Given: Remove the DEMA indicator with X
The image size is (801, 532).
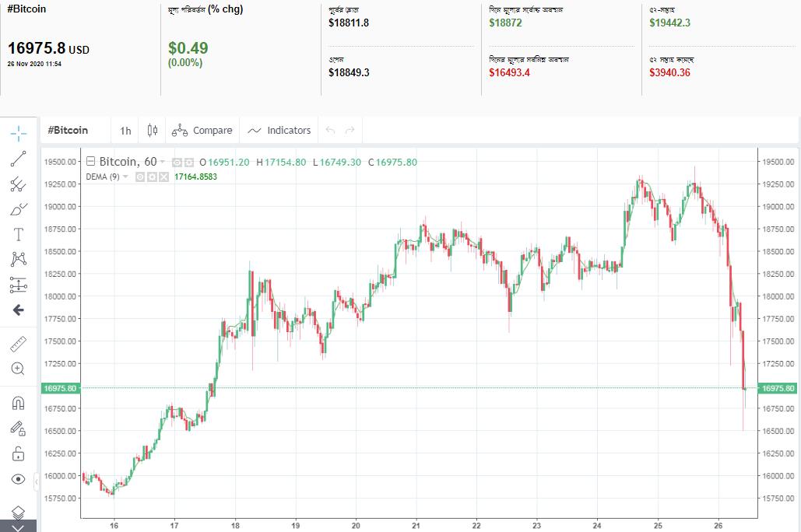Looking at the screenshot, I should (163, 177).
